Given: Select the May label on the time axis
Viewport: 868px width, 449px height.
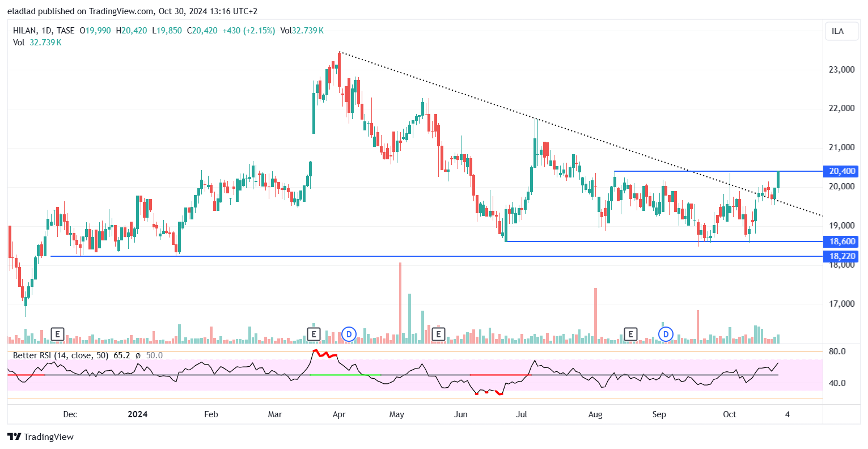Looking at the screenshot, I should (x=397, y=414).
